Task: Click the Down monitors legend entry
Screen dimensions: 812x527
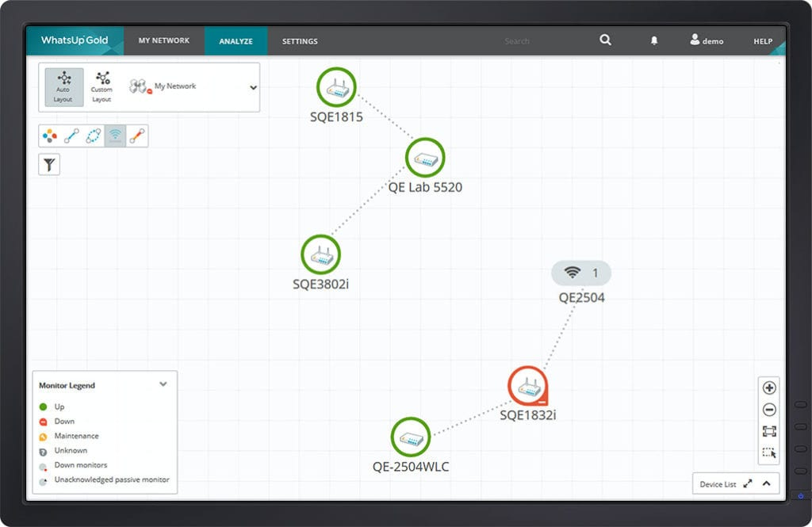Action: point(73,465)
